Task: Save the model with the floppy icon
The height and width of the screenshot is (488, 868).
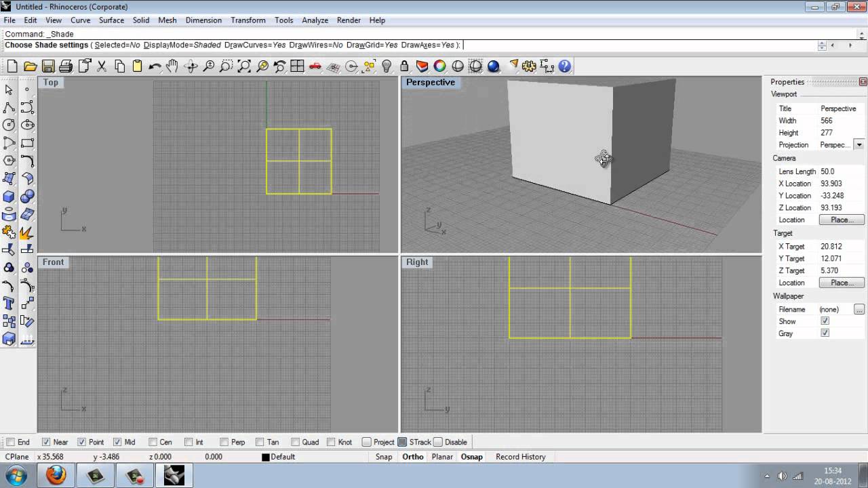Action: (48, 66)
